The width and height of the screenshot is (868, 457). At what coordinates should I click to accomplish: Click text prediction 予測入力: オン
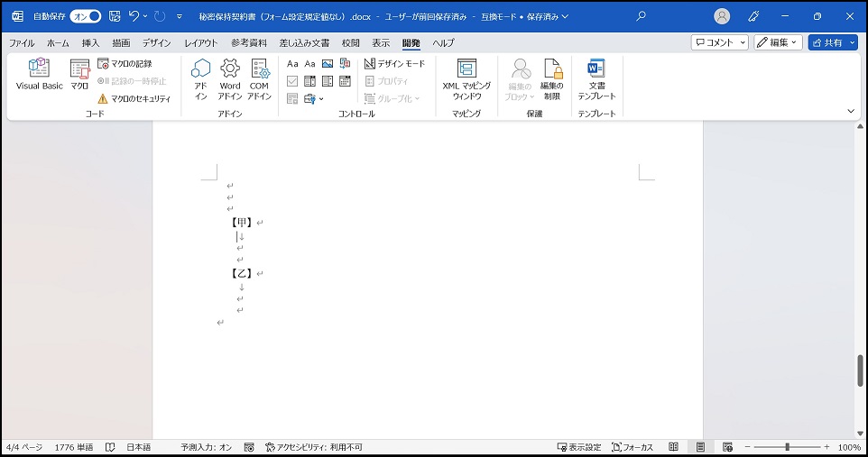(x=206, y=447)
